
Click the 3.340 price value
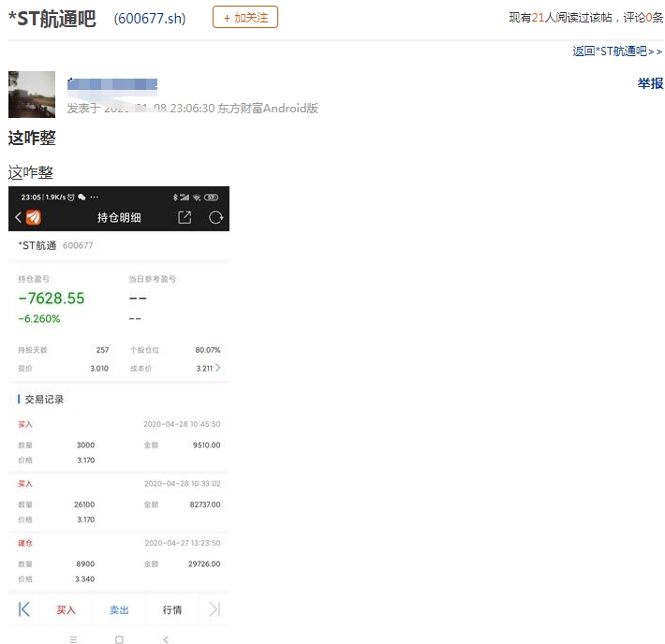85,579
